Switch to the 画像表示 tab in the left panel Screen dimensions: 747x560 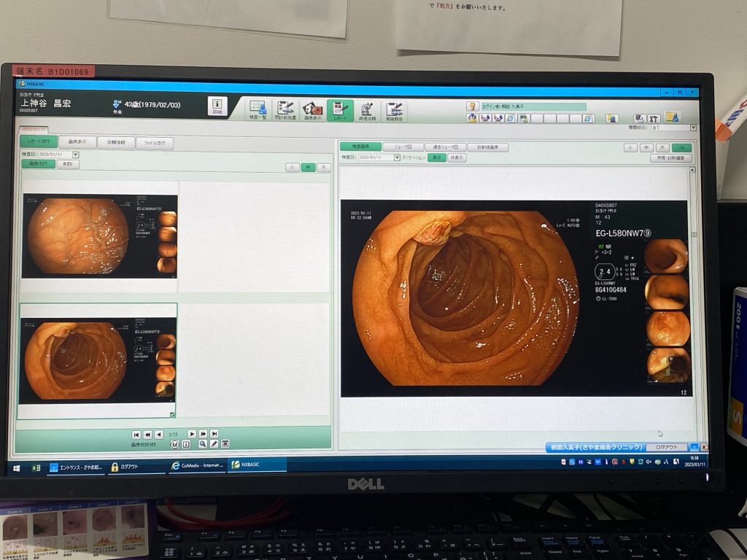[77, 142]
